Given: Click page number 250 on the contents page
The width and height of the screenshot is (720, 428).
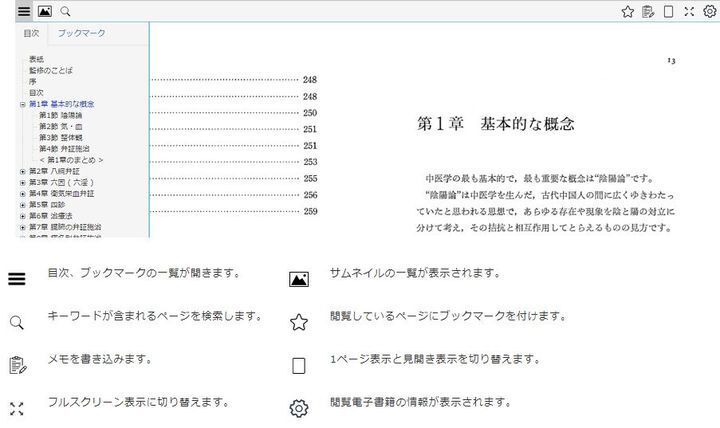Looking at the screenshot, I should [x=310, y=113].
